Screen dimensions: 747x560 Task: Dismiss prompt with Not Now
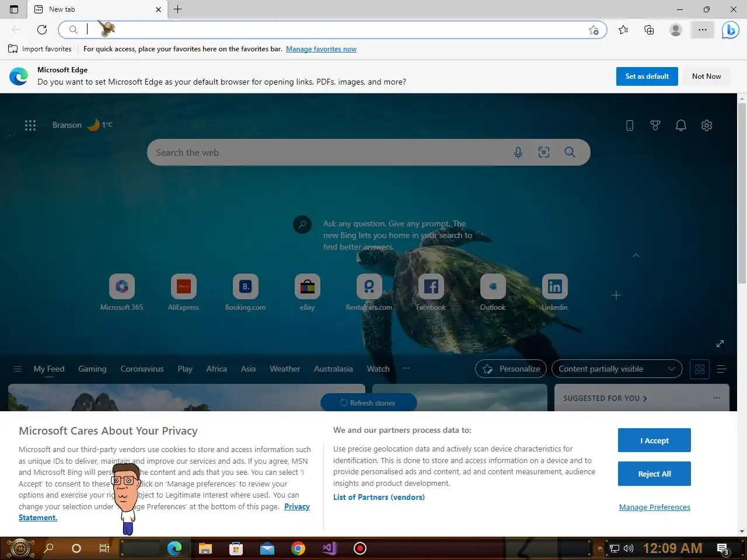[707, 76]
